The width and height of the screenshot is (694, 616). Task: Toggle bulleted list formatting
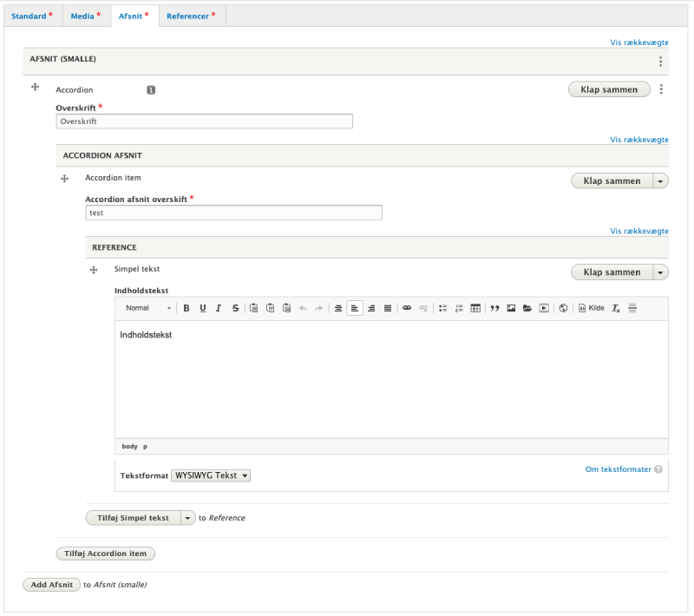pyautogui.click(x=442, y=308)
